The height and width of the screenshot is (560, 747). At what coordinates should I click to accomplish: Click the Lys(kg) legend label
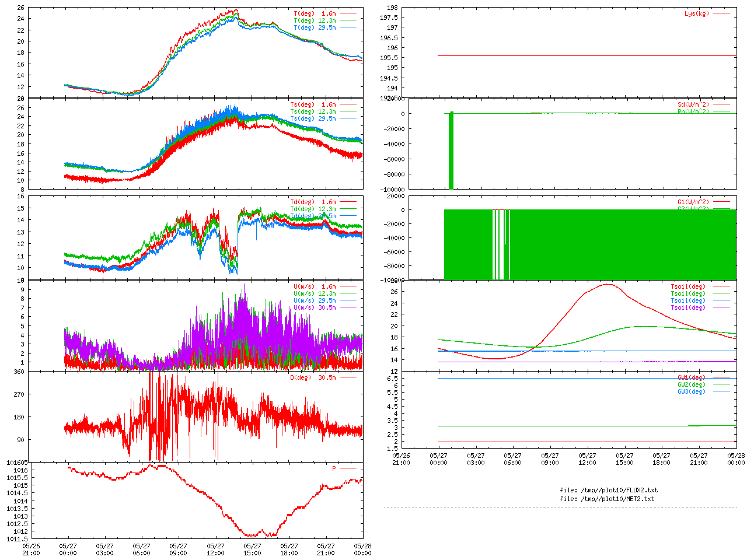[x=697, y=13]
